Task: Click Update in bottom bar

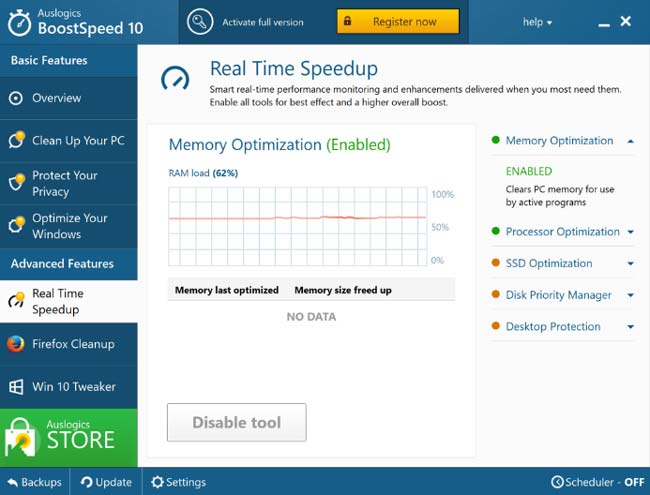Action: point(106,482)
